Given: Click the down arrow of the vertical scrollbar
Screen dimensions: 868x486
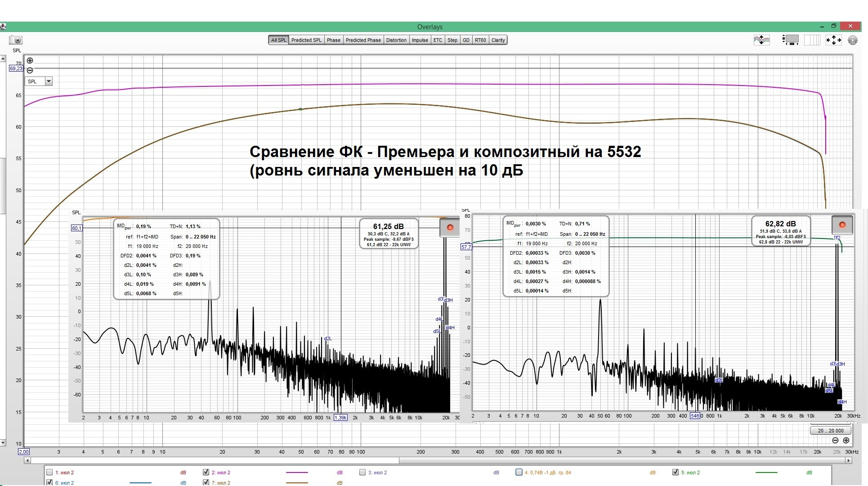Looking at the screenshot, I should pyautogui.click(x=3, y=443).
